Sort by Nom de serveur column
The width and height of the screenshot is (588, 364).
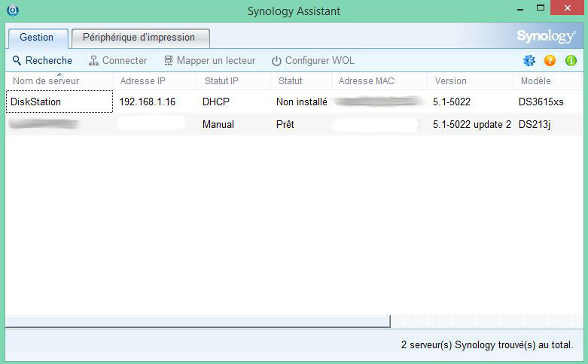(59, 81)
